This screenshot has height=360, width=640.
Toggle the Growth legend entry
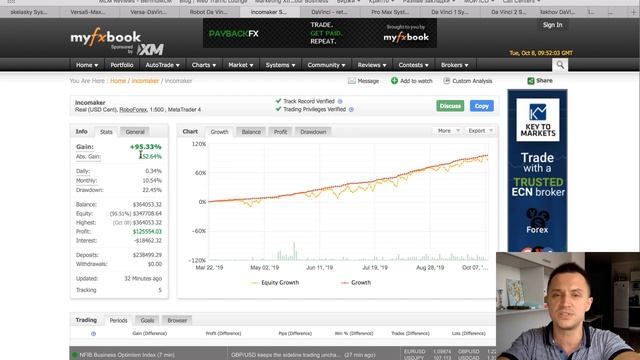[x=356, y=282]
